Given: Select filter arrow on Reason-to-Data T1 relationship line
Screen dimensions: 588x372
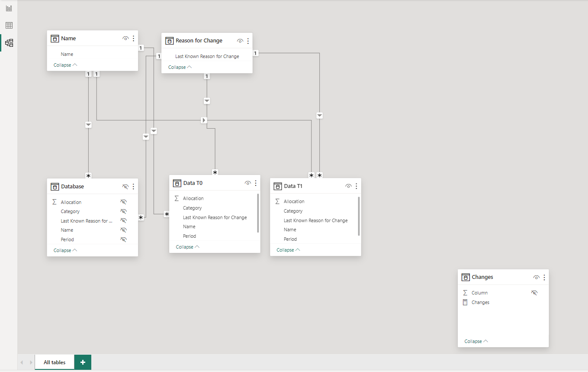Looking at the screenshot, I should (x=319, y=116).
